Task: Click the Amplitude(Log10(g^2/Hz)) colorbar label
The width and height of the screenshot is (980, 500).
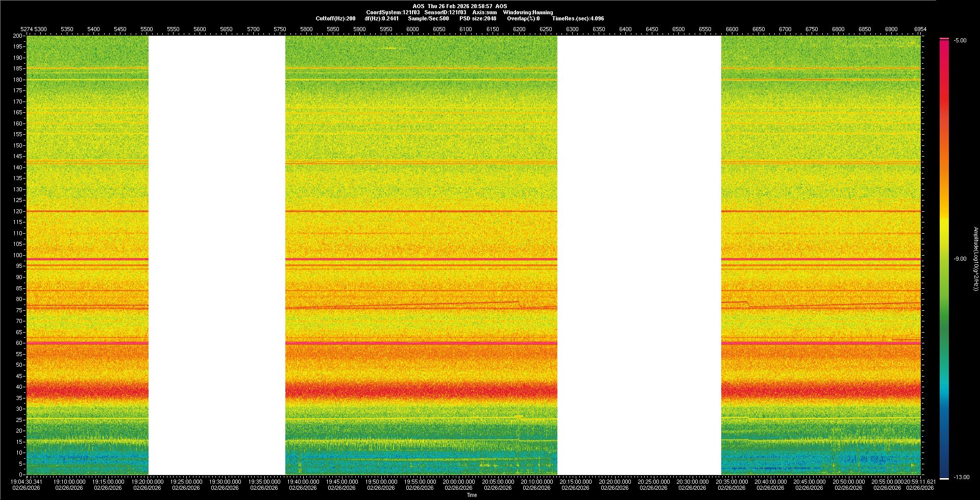Action: (x=975, y=259)
